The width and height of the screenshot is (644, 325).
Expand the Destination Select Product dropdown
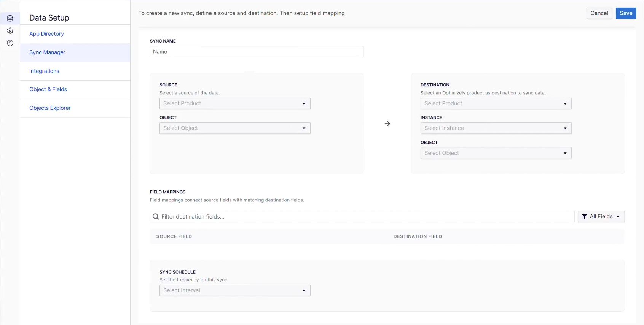pyautogui.click(x=496, y=104)
